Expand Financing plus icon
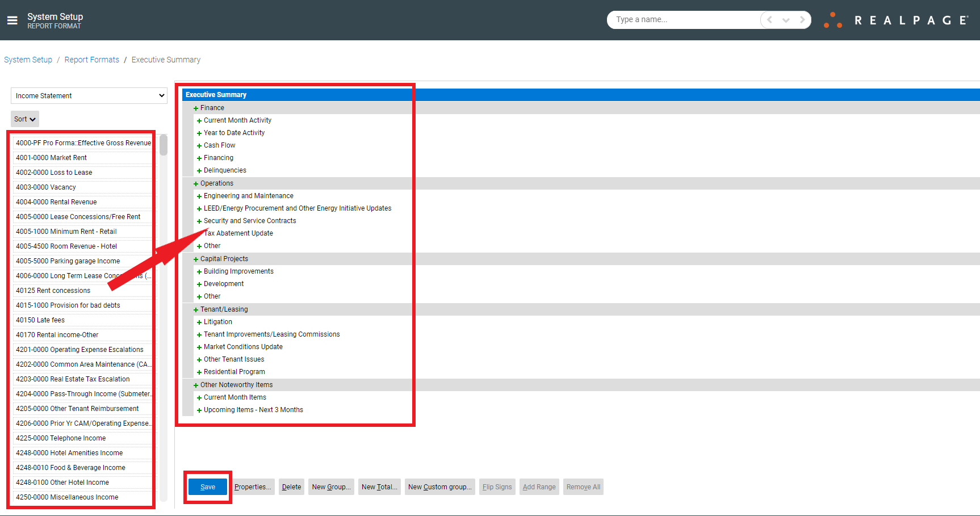Screen dimensions: 980x516 point(199,158)
